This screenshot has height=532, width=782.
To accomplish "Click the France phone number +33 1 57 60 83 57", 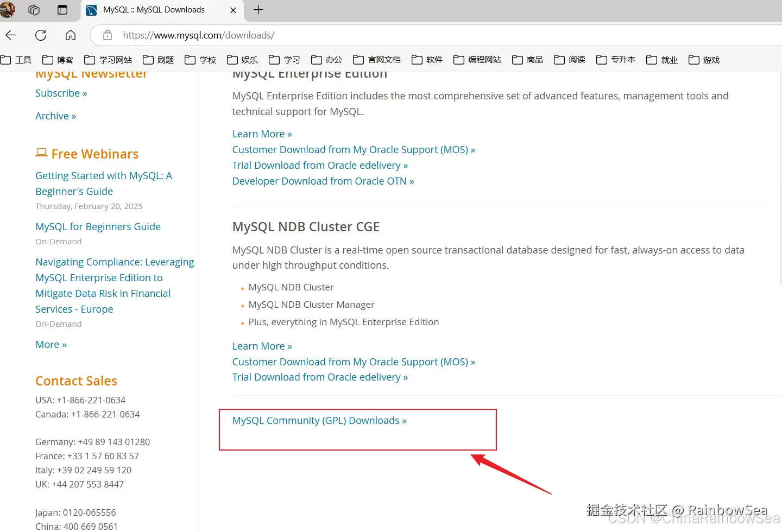I will point(103,456).
